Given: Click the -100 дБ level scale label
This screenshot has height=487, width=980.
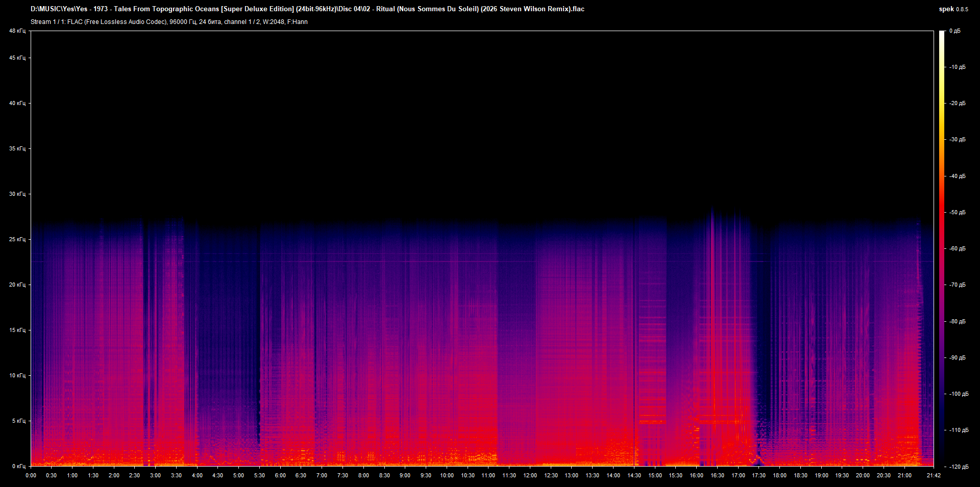Looking at the screenshot, I should (x=959, y=394).
